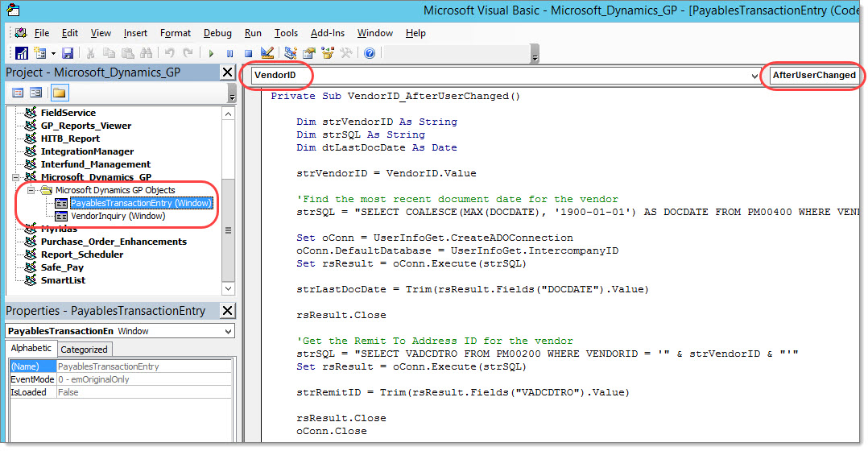Open the View menu
868x451 pixels.
point(101,33)
